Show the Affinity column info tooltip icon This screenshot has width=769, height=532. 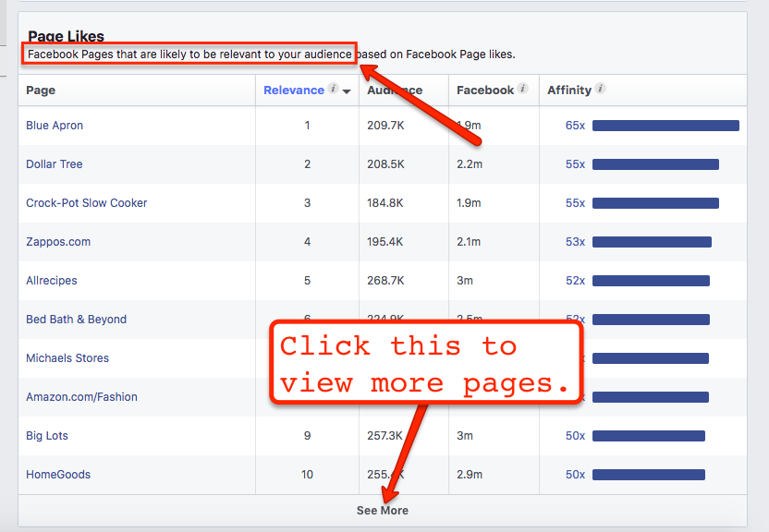point(600,89)
